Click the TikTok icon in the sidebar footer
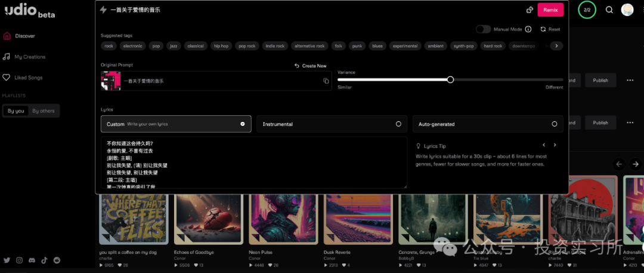644x273 pixels. 44,260
